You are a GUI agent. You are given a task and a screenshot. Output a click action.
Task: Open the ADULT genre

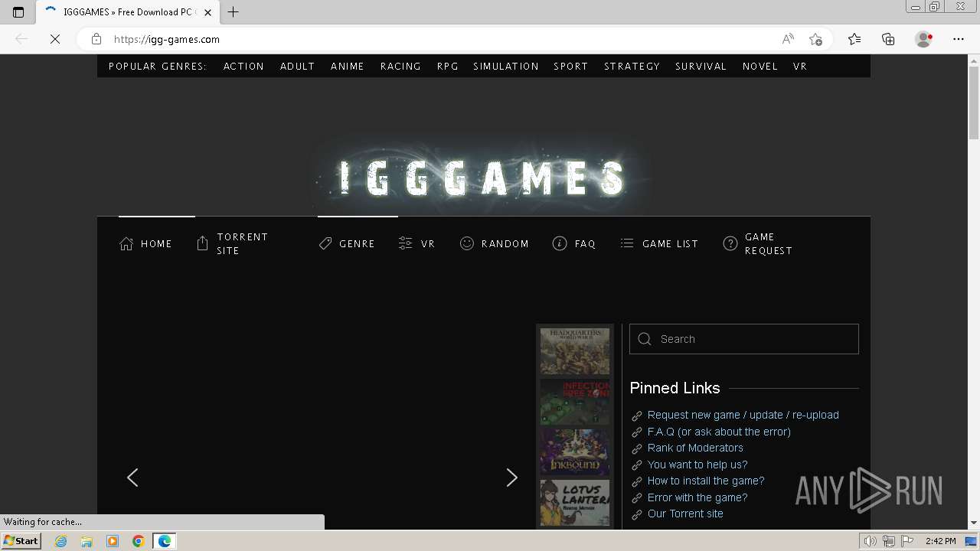297,67
